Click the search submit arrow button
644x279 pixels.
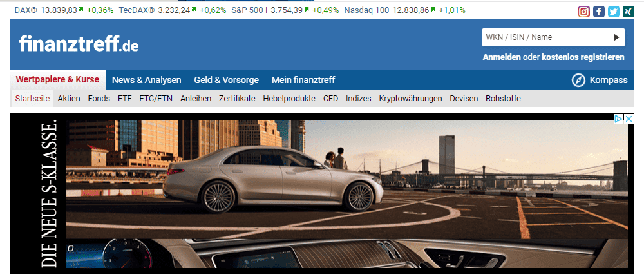[616, 37]
